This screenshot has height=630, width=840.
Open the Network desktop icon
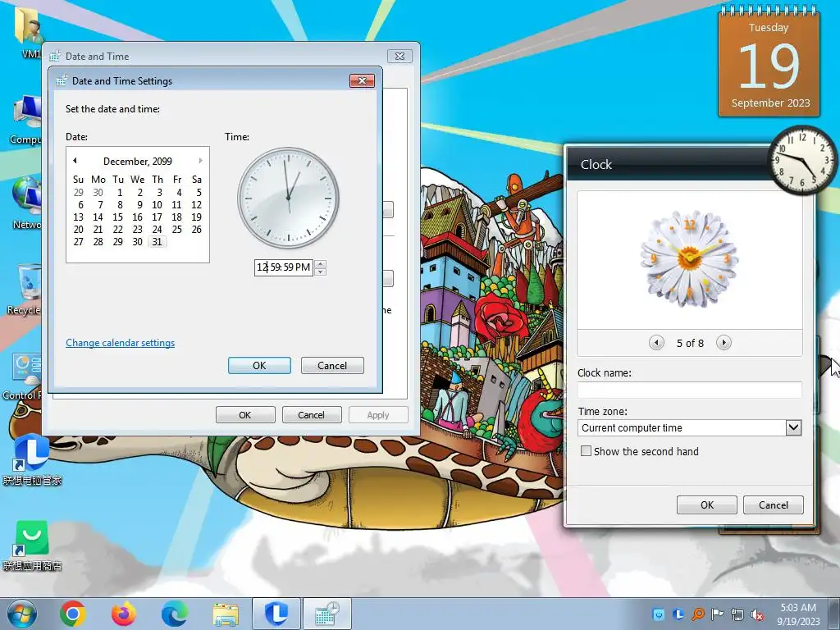27,204
